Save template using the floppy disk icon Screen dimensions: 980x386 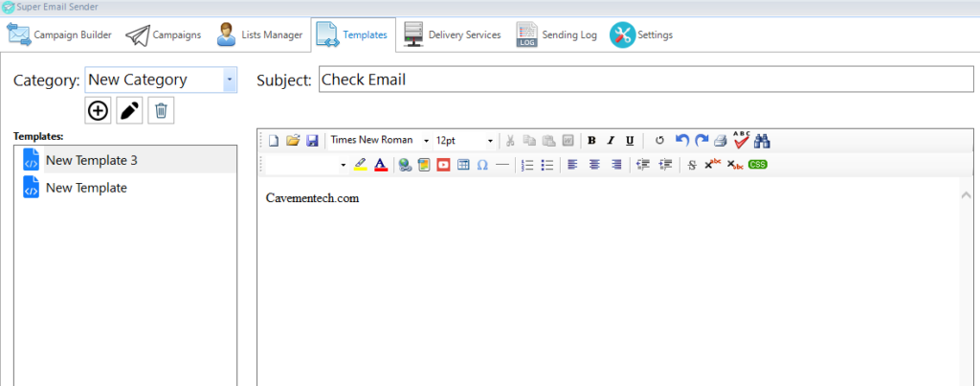tap(312, 140)
